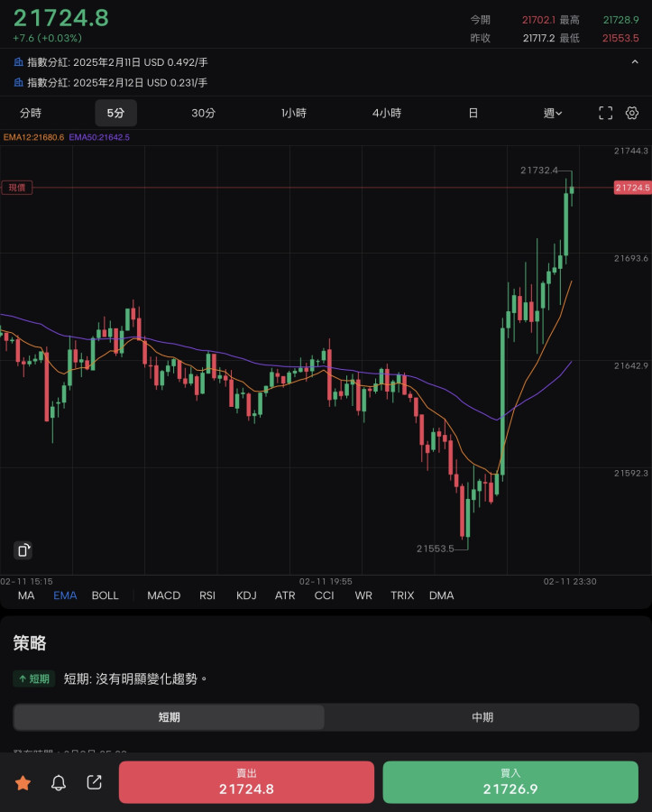The height and width of the screenshot is (812, 652).
Task: Switch to the BOLL indicator
Action: pyautogui.click(x=106, y=595)
